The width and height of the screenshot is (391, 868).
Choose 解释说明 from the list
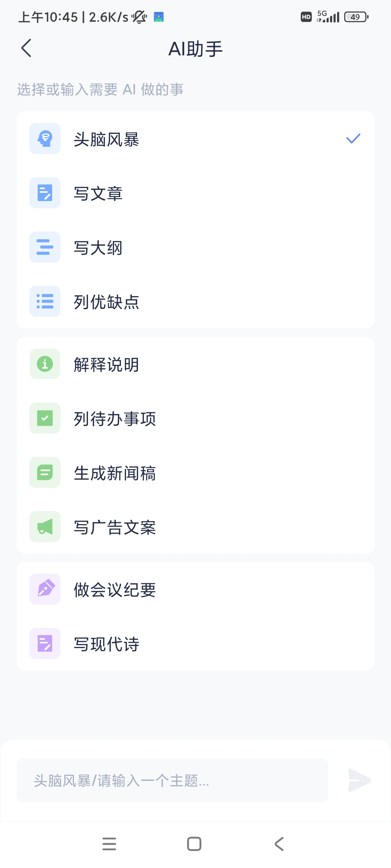click(106, 365)
